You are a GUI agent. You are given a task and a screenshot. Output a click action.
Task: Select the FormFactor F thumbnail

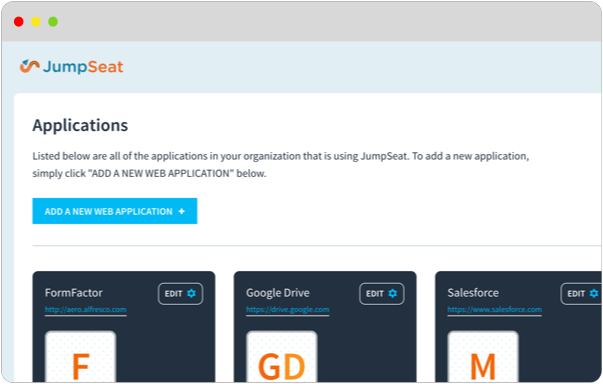click(81, 356)
